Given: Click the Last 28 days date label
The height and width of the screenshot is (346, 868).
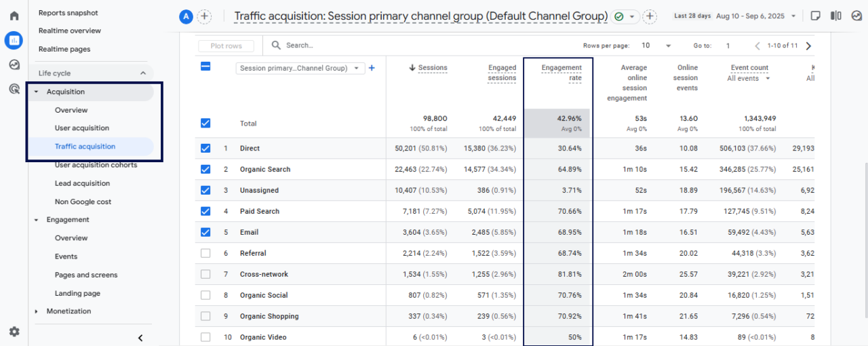Looking at the screenshot, I should [x=692, y=16].
